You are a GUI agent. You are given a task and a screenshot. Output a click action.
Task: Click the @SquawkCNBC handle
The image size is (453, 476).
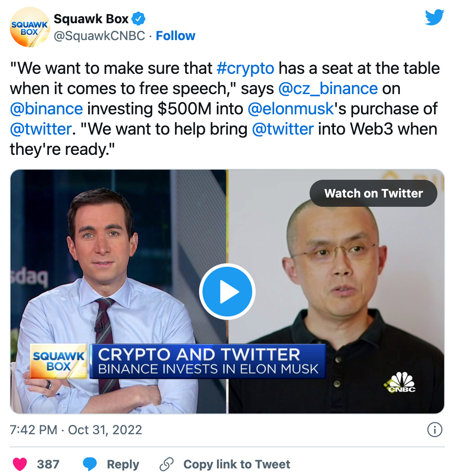coord(99,36)
